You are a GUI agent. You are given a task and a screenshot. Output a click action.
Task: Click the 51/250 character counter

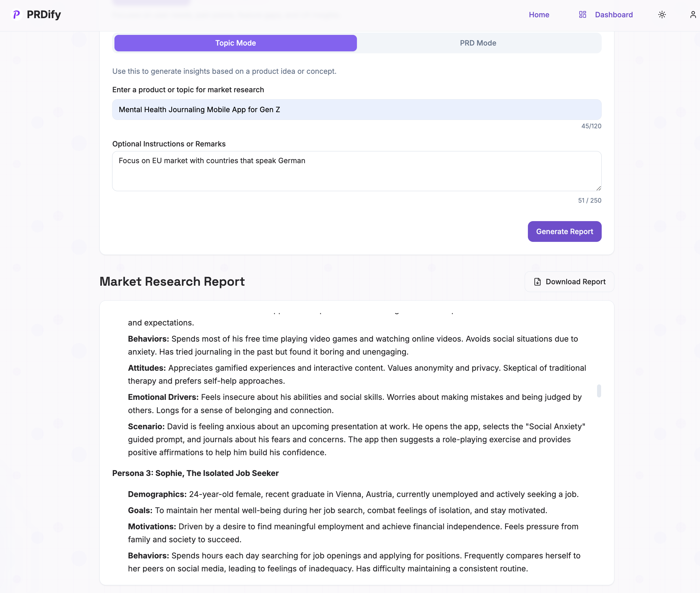(x=589, y=200)
